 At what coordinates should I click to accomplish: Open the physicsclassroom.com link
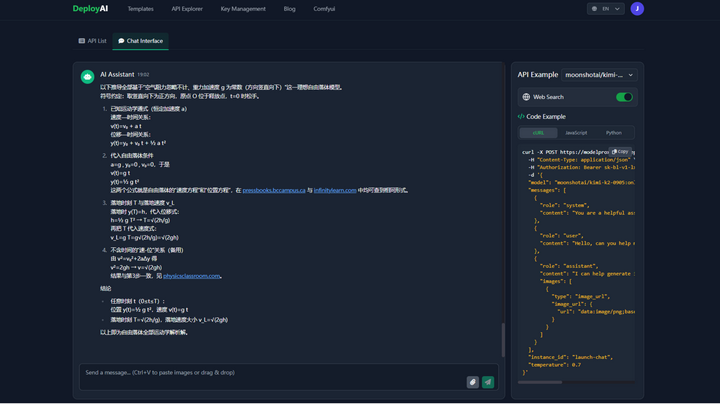[x=191, y=276]
